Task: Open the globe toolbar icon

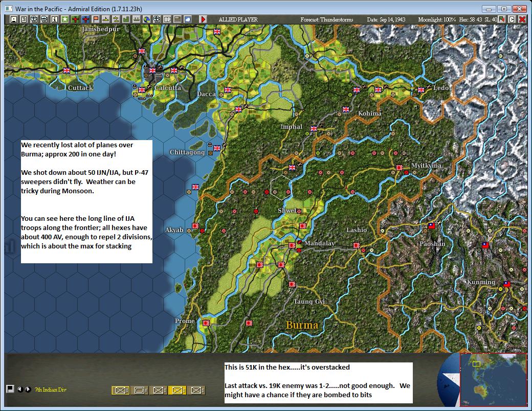Action: coord(146,19)
